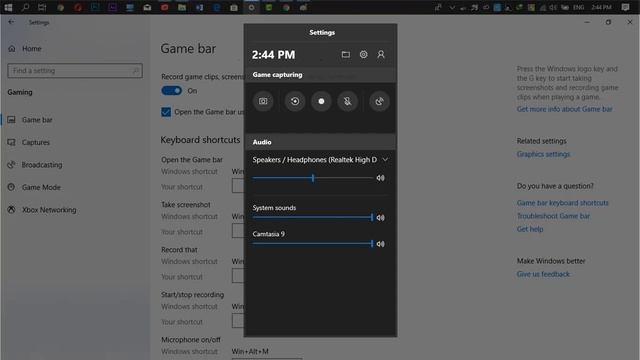Open the Mail app on the taskbar
640x360 pixels.
pos(147,7)
